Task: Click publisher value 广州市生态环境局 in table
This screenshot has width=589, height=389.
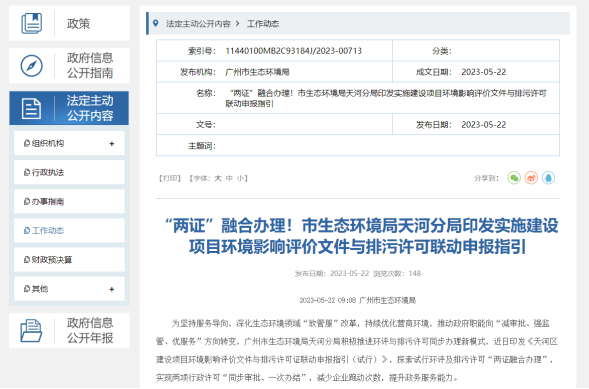Action: 257,72
